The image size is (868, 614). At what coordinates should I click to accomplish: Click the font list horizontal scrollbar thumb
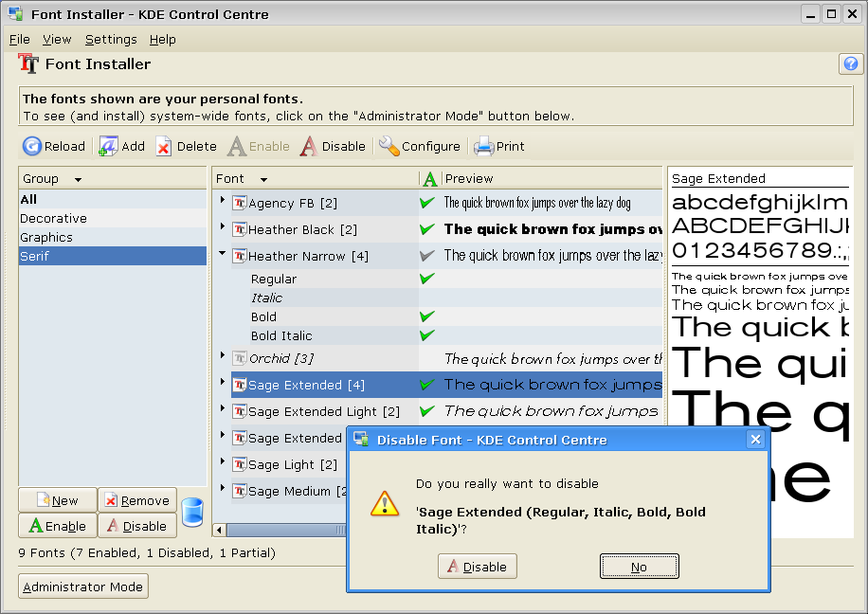(x=286, y=531)
